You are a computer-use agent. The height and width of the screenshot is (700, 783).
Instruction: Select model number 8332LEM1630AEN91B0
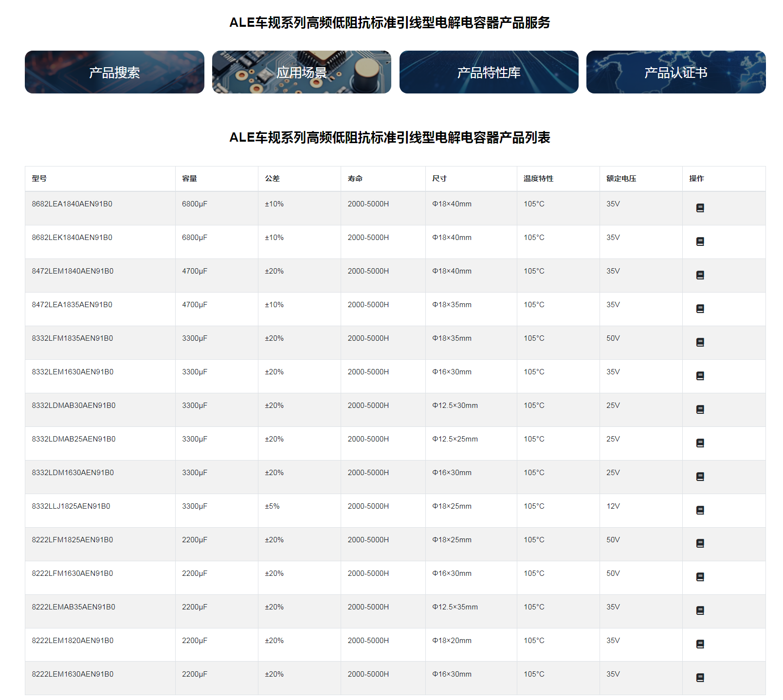73,372
